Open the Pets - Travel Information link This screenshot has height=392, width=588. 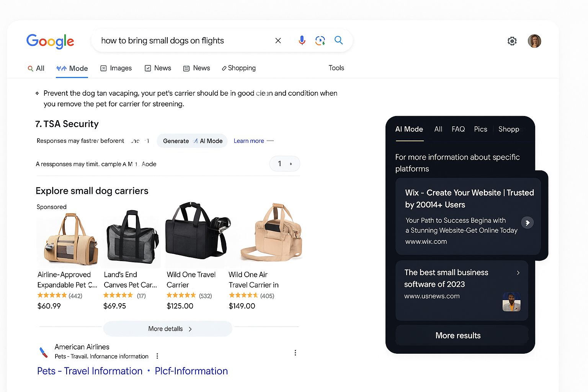[x=90, y=371]
